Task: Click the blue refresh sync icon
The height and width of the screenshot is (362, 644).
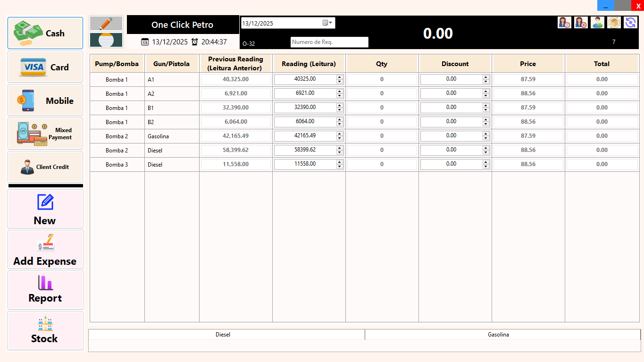Action: (x=630, y=23)
